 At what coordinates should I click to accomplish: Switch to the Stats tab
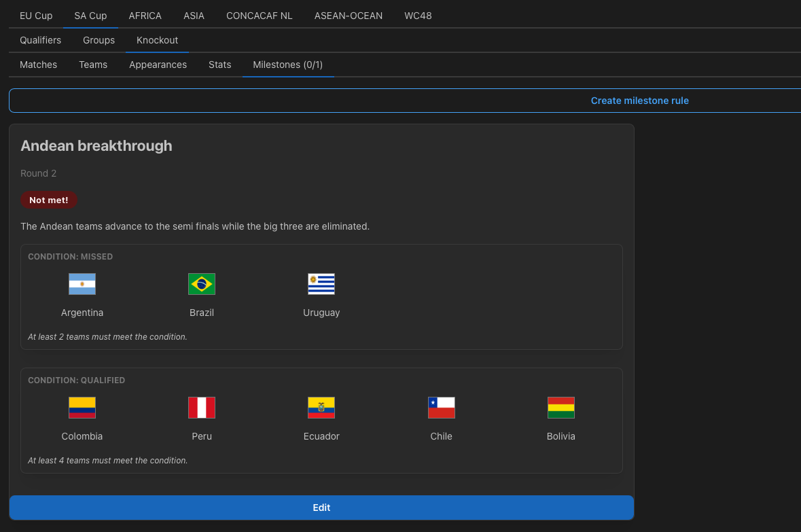219,65
